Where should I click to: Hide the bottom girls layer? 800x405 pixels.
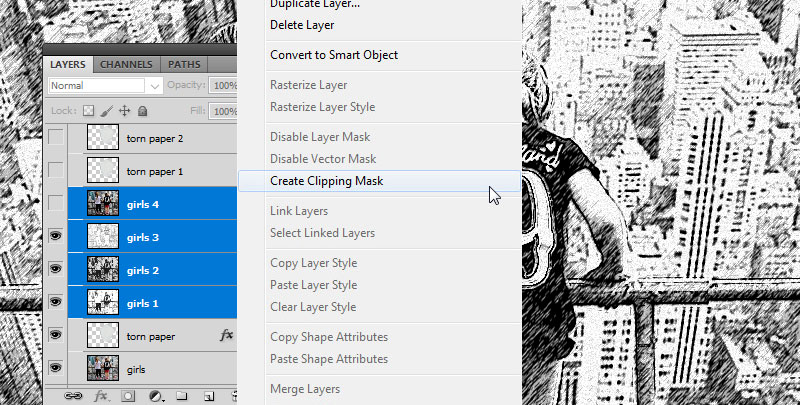pos(56,368)
